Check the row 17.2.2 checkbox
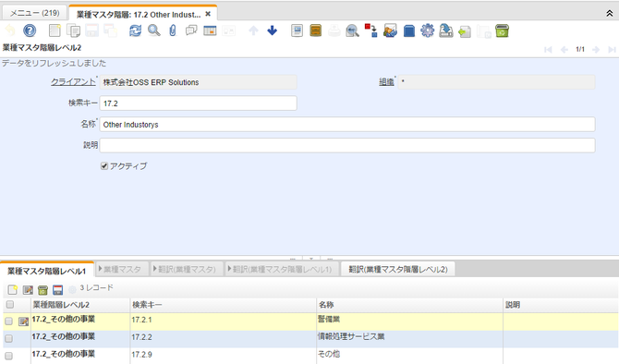The height and width of the screenshot is (364, 619). pos(8,339)
